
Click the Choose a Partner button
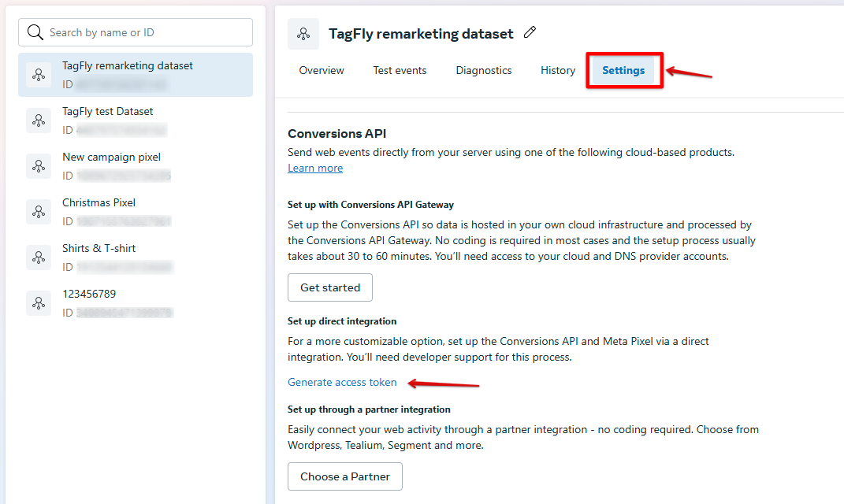345,476
